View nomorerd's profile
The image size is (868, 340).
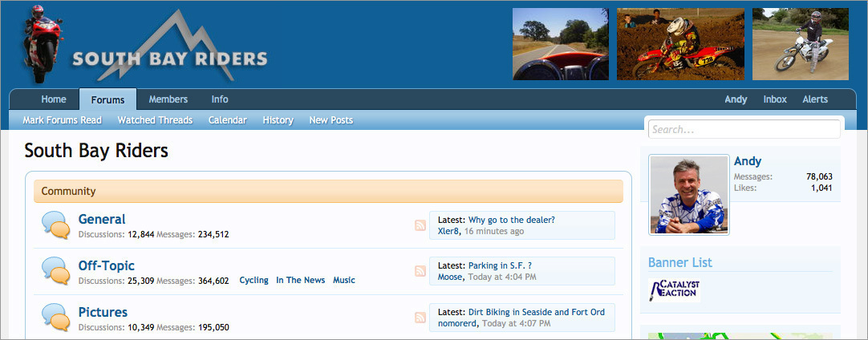[458, 323]
